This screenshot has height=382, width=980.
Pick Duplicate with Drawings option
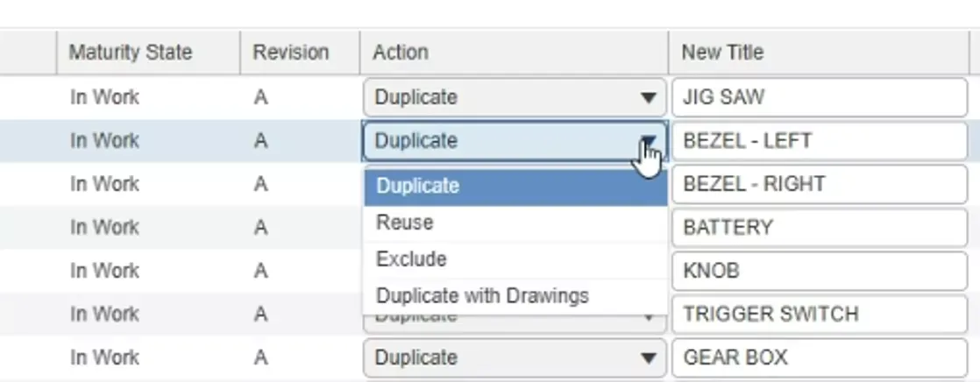(515, 296)
